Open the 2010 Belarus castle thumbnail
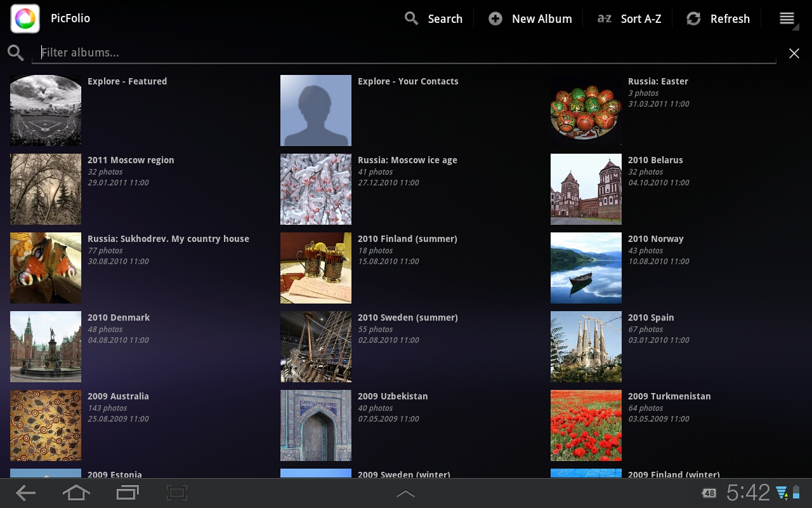 pyautogui.click(x=586, y=189)
